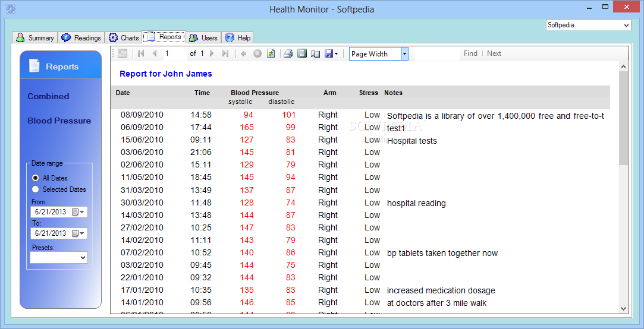Viewport: 644px width, 329px height.
Task: Open the To date calendar picker
Action: 78,233
